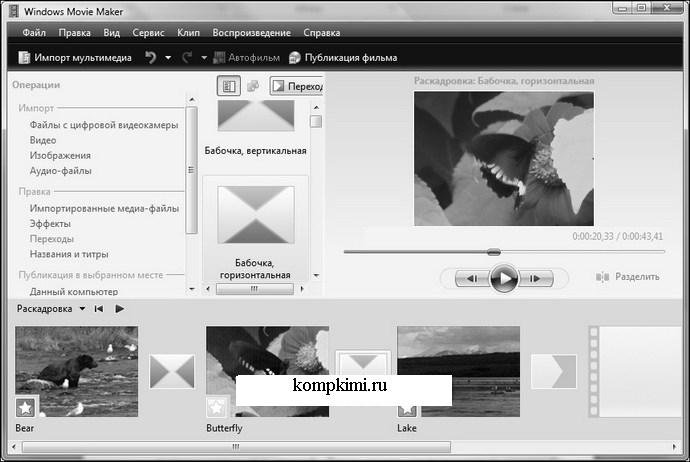Open the undo history dropdown arrow
Image resolution: width=690 pixels, height=462 pixels.
coord(168,58)
